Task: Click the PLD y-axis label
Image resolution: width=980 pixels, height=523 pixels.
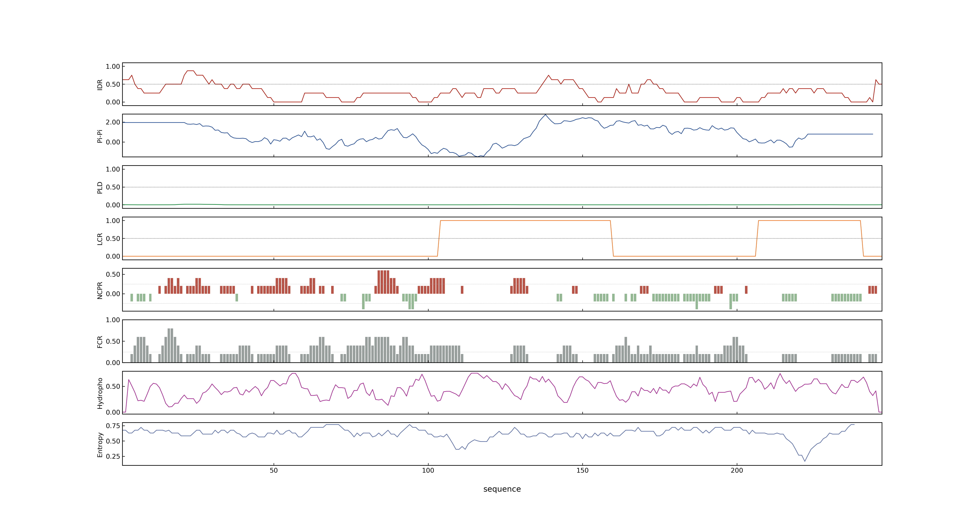Action: 100,187
